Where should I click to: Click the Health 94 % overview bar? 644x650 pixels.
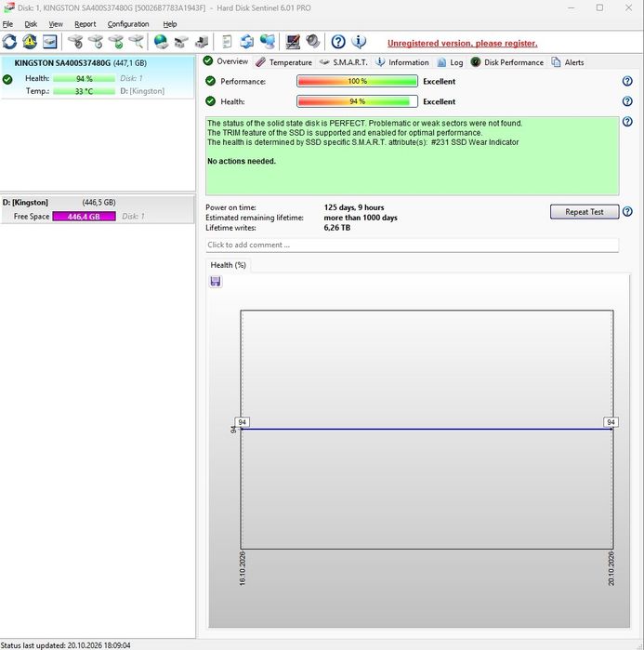pos(357,101)
